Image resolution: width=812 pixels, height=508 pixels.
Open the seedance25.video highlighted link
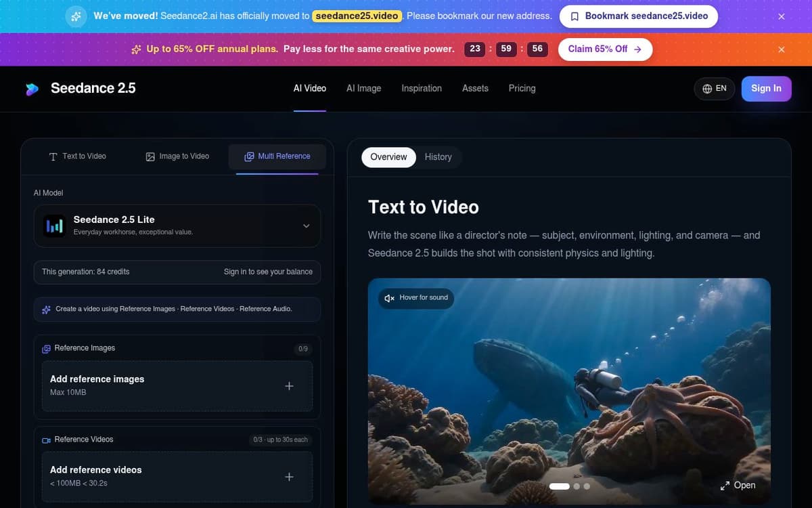tap(357, 16)
